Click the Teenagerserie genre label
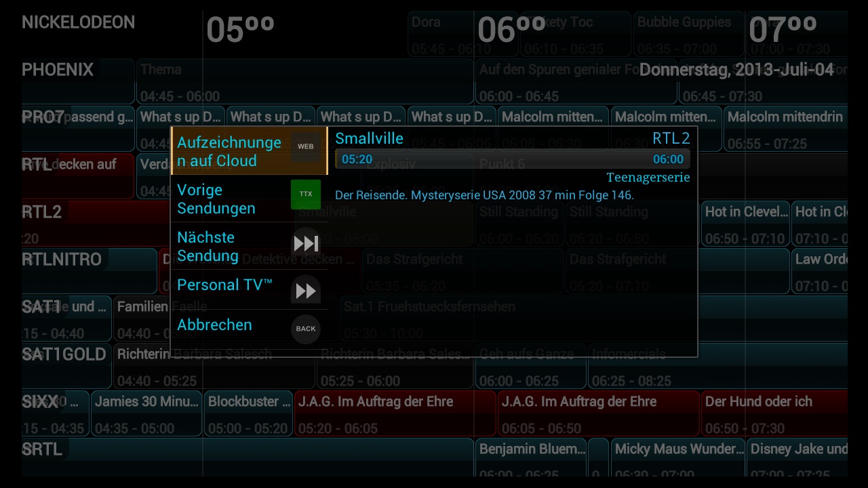This screenshot has width=868, height=488. (x=648, y=178)
